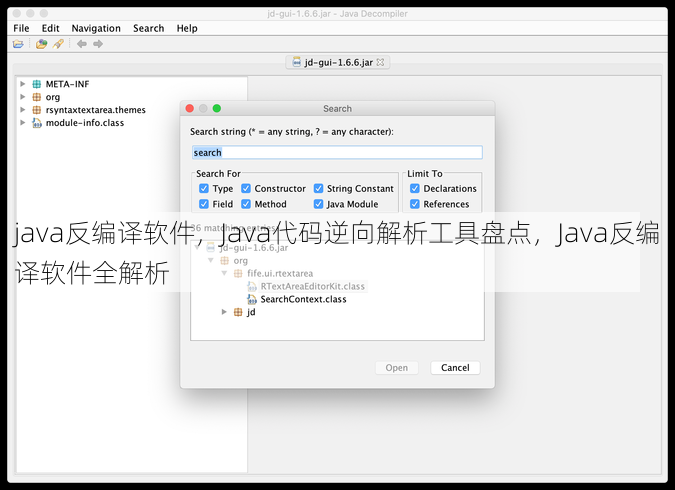Select RTextAreaEditorKit.class in results
The height and width of the screenshot is (490, 675).
pyautogui.click(x=313, y=286)
